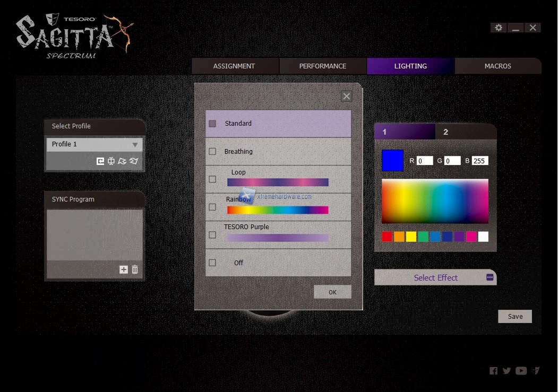Pick the yellow preset color swatch

point(411,237)
